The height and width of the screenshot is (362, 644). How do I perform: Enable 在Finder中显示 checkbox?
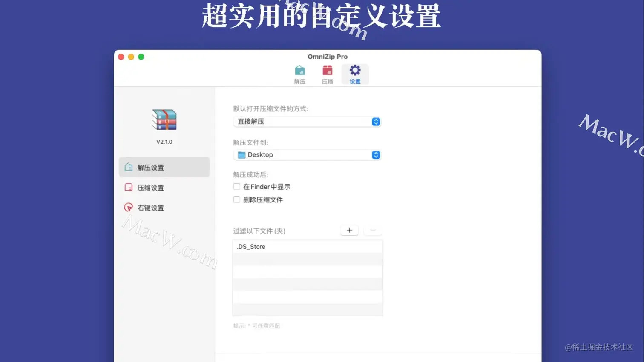[236, 187]
